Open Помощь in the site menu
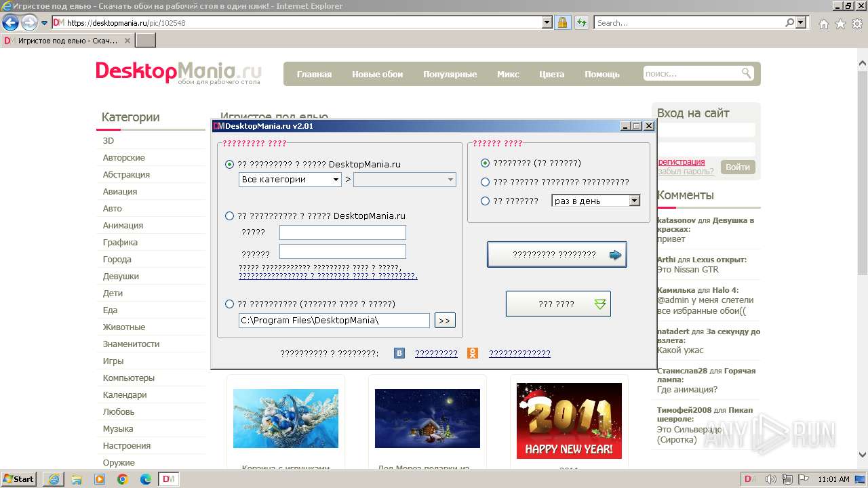Viewport: 868px width, 488px height. pos(602,74)
